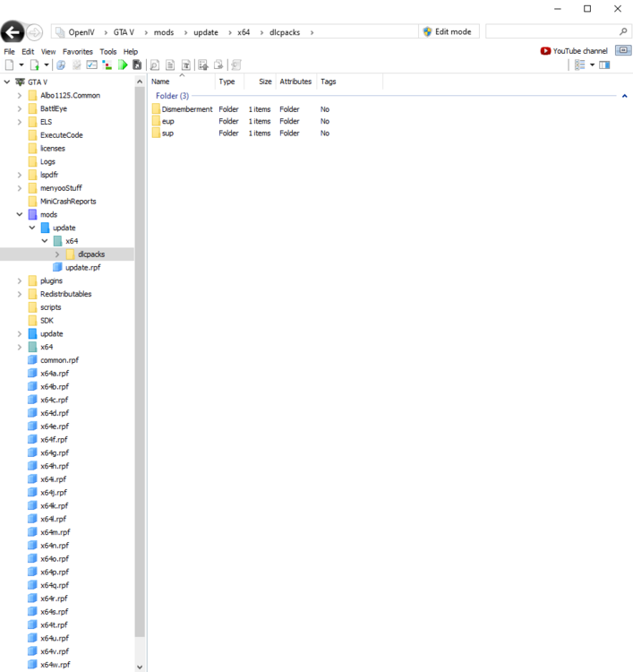Open the Tools menu

click(108, 52)
